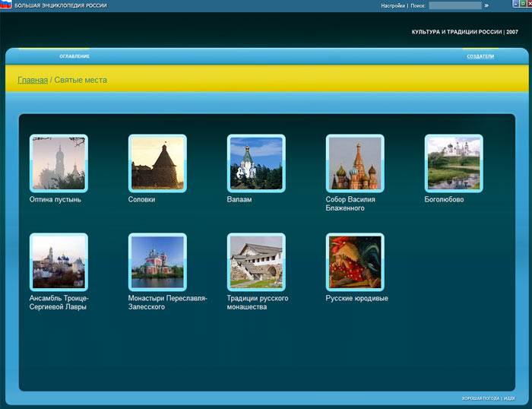Click the Russian flag app icon
Image resolution: width=532 pixels, height=409 pixels.
point(6,4)
